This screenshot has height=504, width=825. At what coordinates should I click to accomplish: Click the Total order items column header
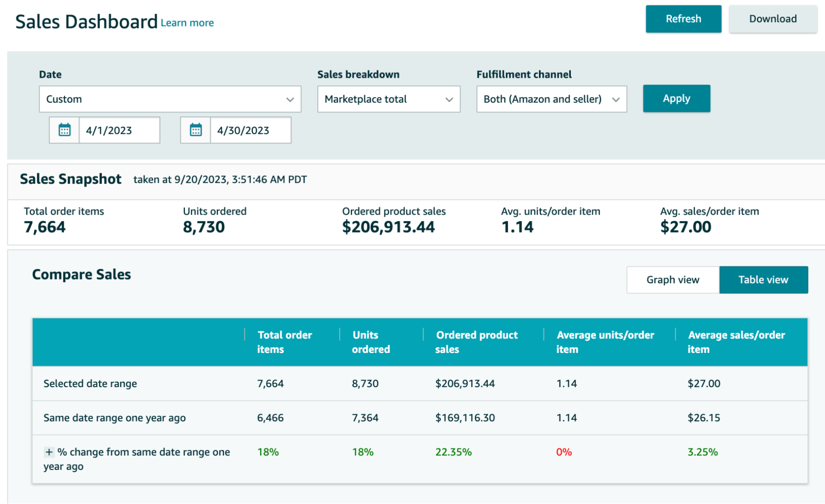coord(284,342)
